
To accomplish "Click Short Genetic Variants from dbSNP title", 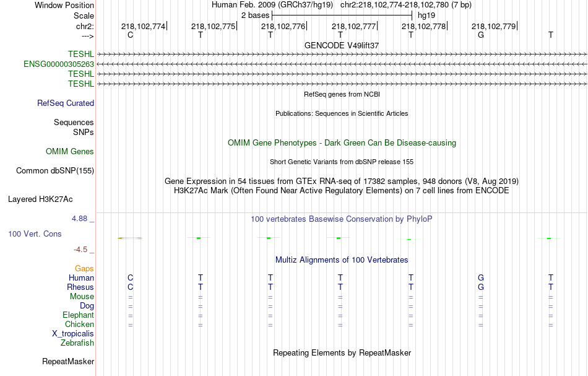I will [x=342, y=162].
